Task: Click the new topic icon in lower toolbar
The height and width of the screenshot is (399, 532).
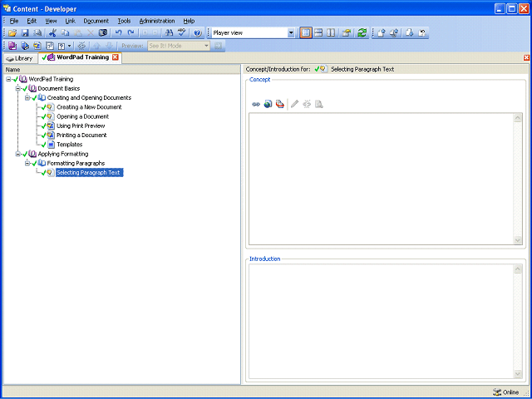Action: pyautogui.click(x=37, y=46)
